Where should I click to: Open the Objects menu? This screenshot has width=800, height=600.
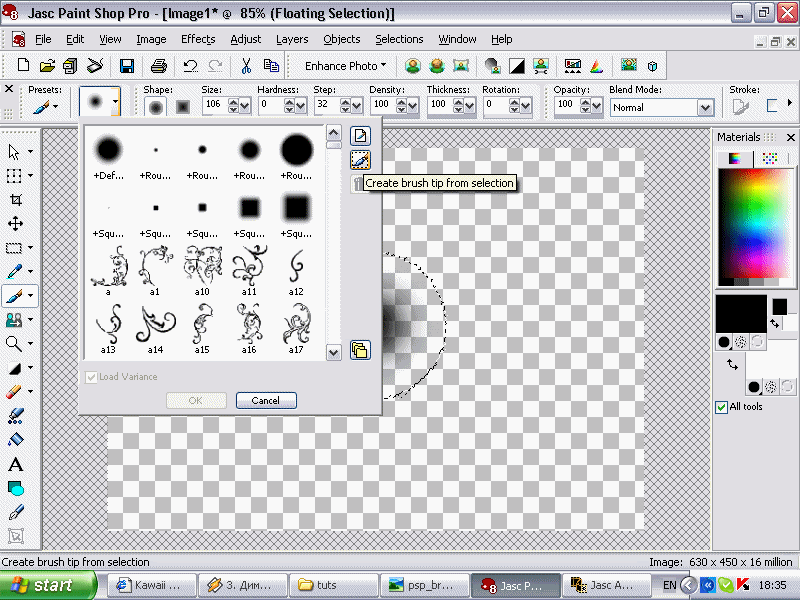341,39
